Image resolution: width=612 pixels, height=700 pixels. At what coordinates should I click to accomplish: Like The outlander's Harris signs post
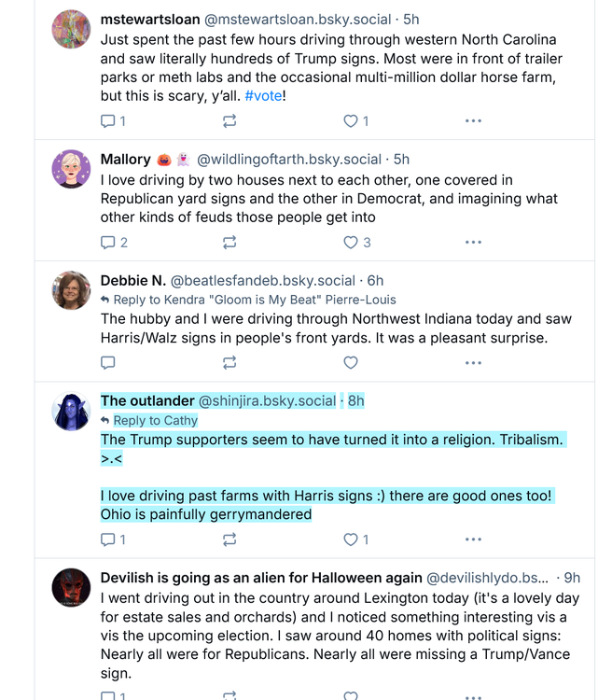point(351,539)
